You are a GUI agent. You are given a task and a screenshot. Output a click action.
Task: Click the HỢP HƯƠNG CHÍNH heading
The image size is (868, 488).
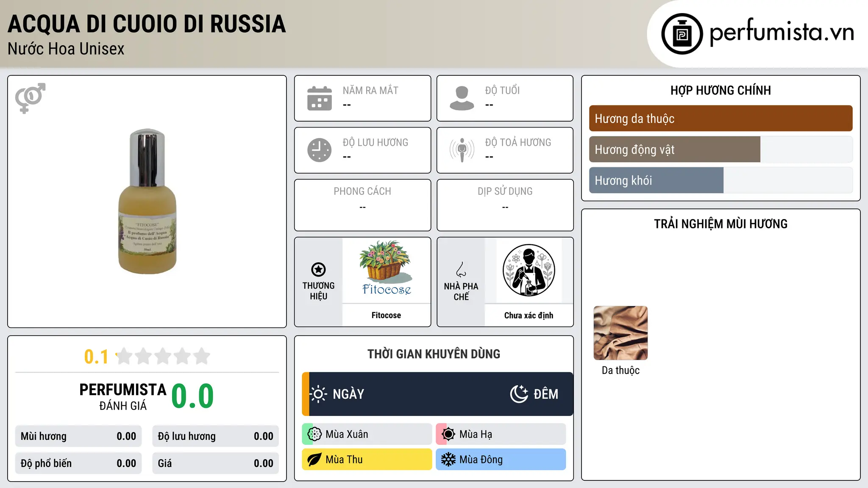721,91
